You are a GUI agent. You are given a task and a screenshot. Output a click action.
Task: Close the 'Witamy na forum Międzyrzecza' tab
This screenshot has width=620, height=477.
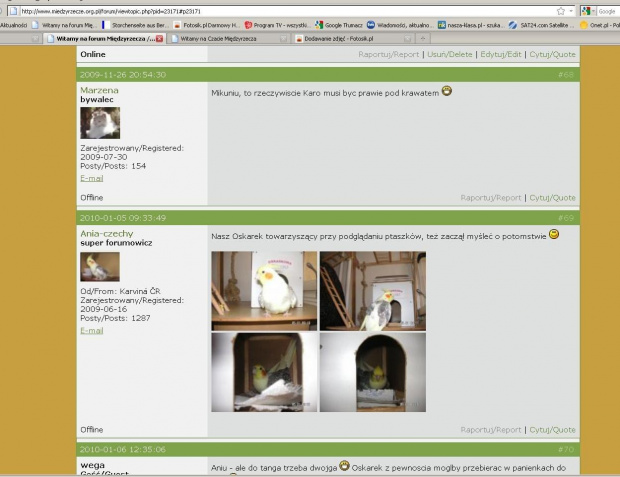click(159, 39)
